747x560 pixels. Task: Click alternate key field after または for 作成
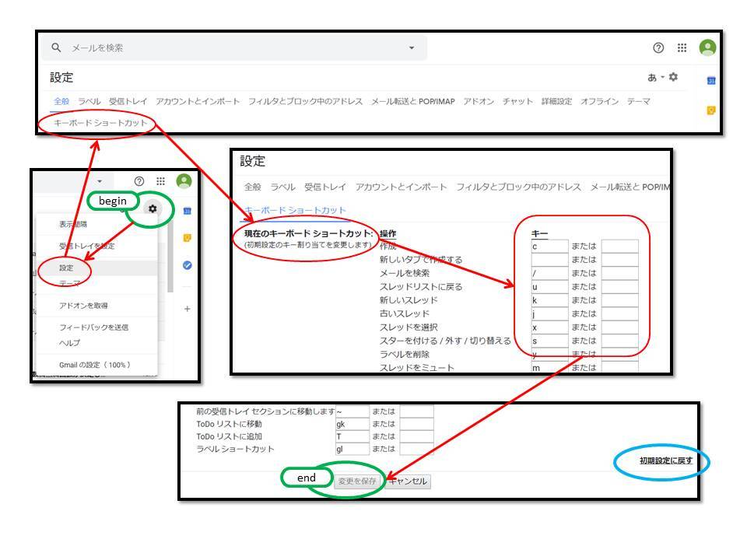tap(620, 247)
